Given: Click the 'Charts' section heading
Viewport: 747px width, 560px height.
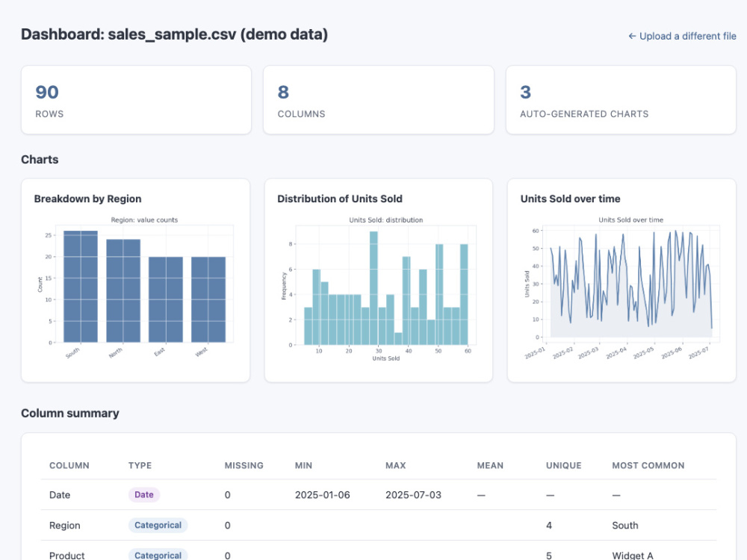Looking at the screenshot, I should pos(40,160).
